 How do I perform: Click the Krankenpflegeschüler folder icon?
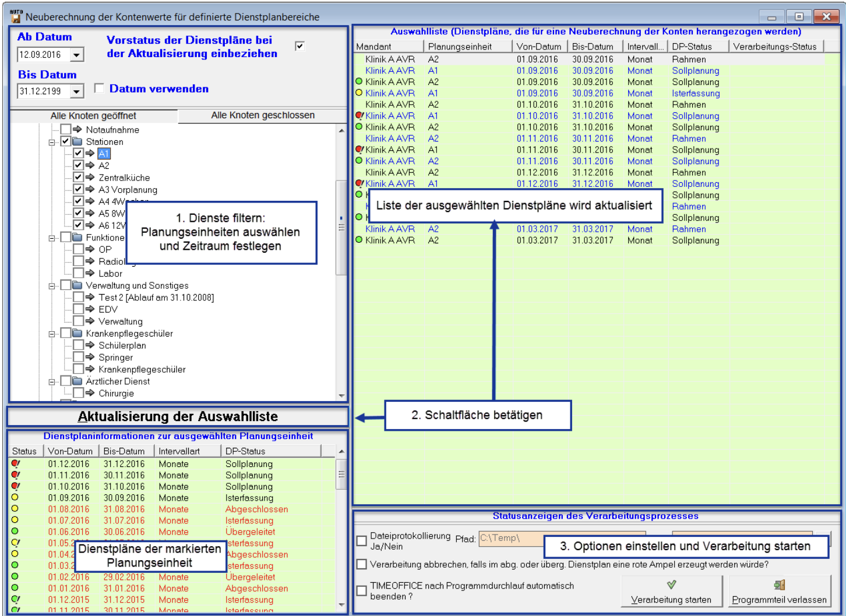tap(77, 333)
